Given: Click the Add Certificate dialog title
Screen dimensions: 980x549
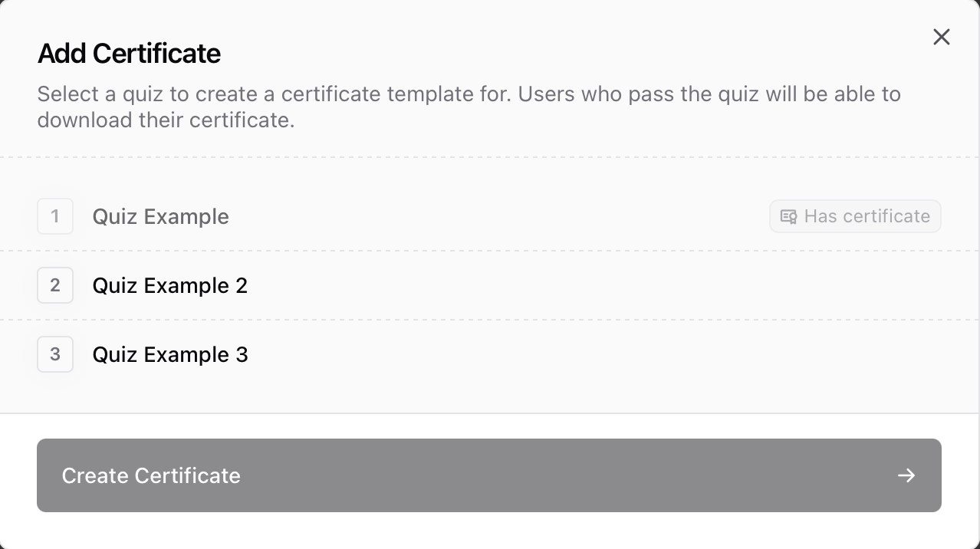Looking at the screenshot, I should 128,54.
